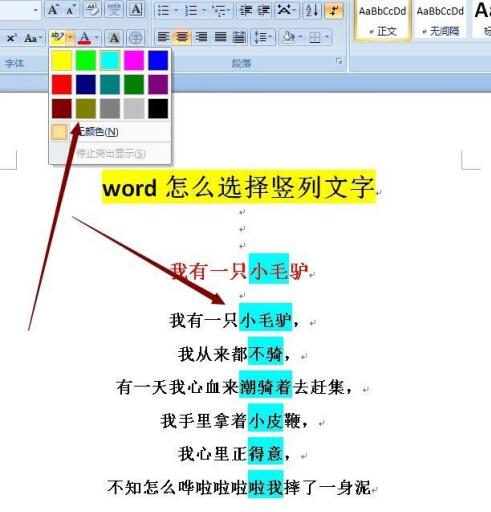Expand the numbering dropdown arrow
This screenshot has width=491, height=512.
pos(204,10)
